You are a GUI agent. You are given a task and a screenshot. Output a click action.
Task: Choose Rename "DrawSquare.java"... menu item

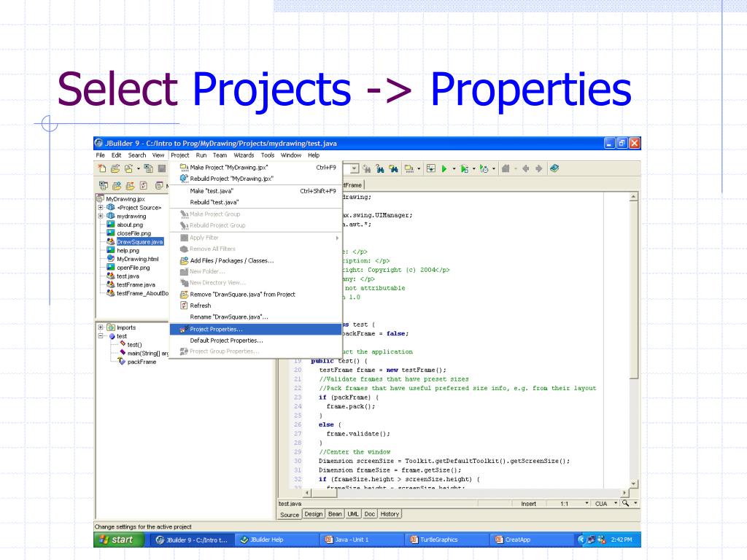tap(256, 316)
